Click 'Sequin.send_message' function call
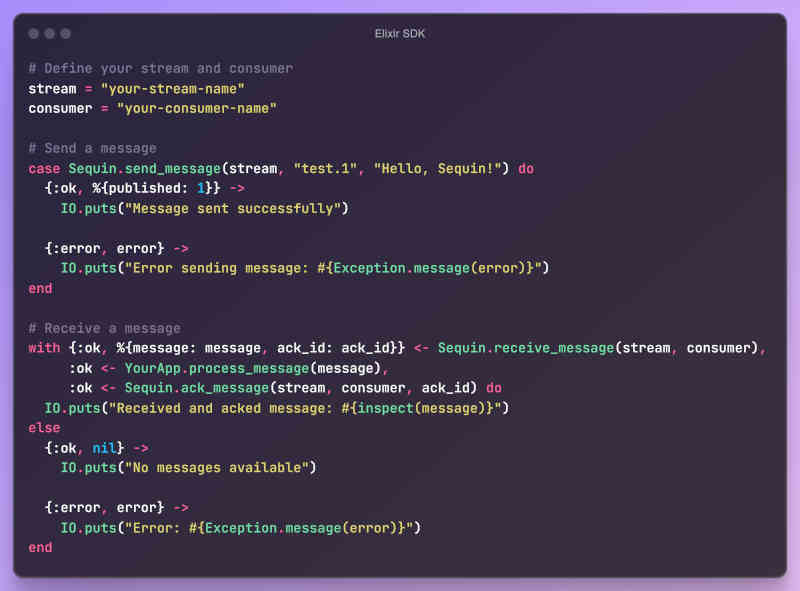The height and width of the screenshot is (591, 800). [x=144, y=169]
